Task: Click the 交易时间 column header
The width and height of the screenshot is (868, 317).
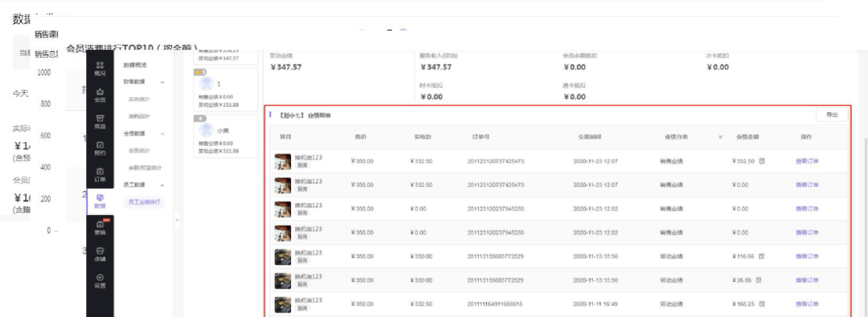Action: (x=590, y=136)
